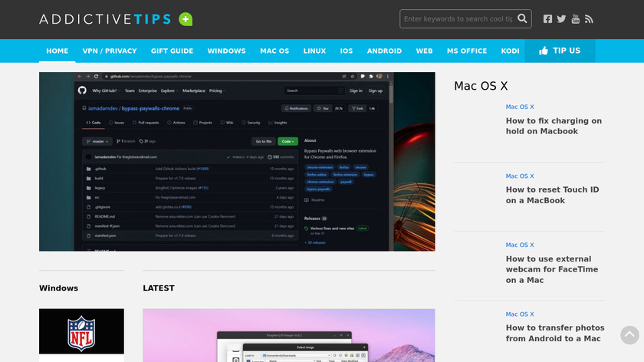Click Mac OS X tag above charging article
Image resolution: width=644 pixels, height=362 pixels.
point(520,107)
